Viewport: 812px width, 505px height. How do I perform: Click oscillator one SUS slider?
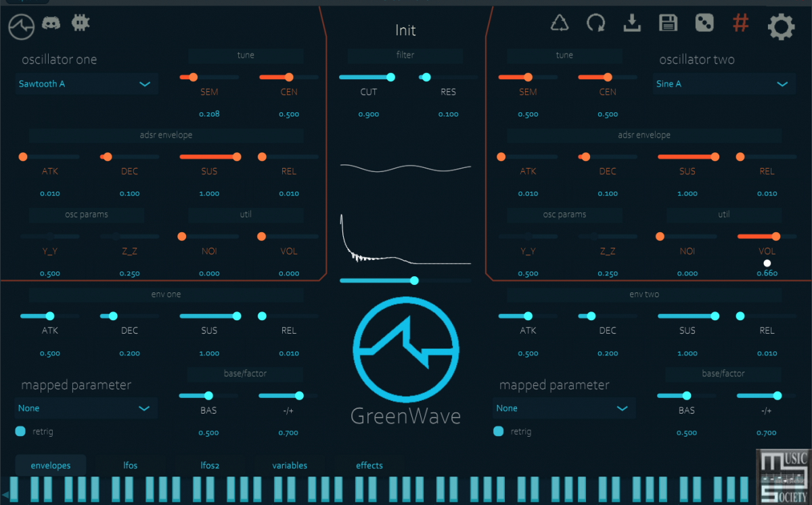(209, 157)
